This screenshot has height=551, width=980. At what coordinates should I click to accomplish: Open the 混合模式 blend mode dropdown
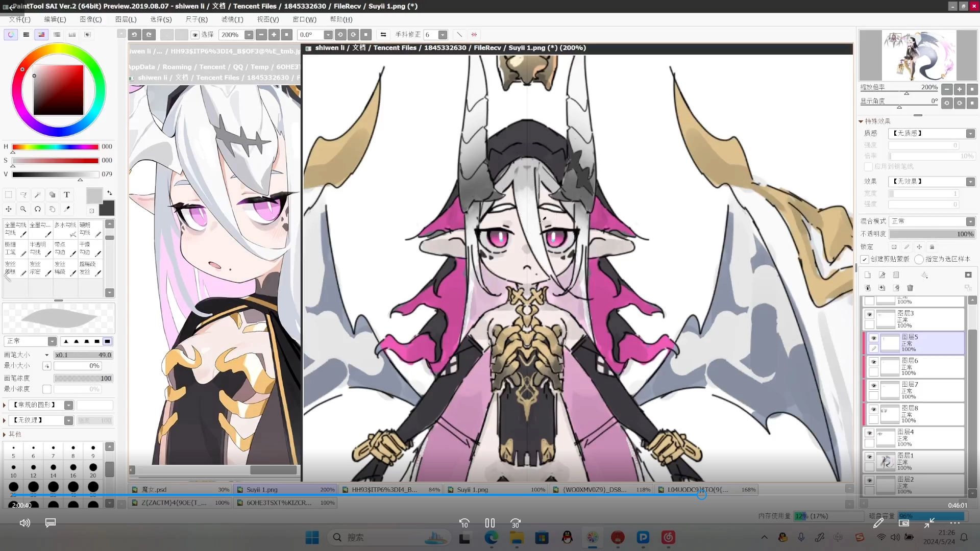click(x=970, y=221)
